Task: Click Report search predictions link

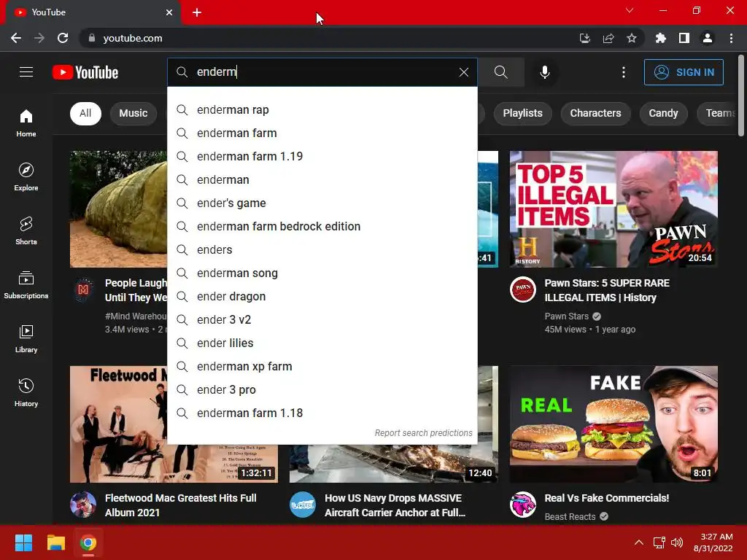Action: 423,433
